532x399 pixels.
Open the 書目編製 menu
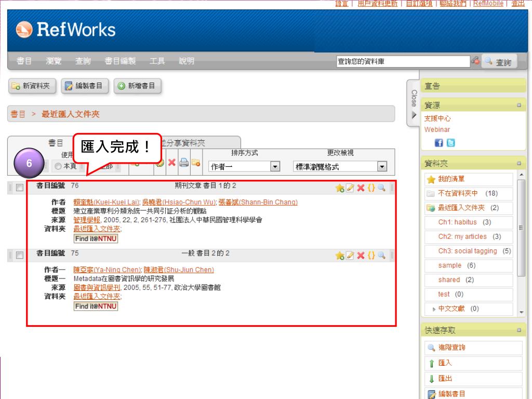(x=120, y=61)
